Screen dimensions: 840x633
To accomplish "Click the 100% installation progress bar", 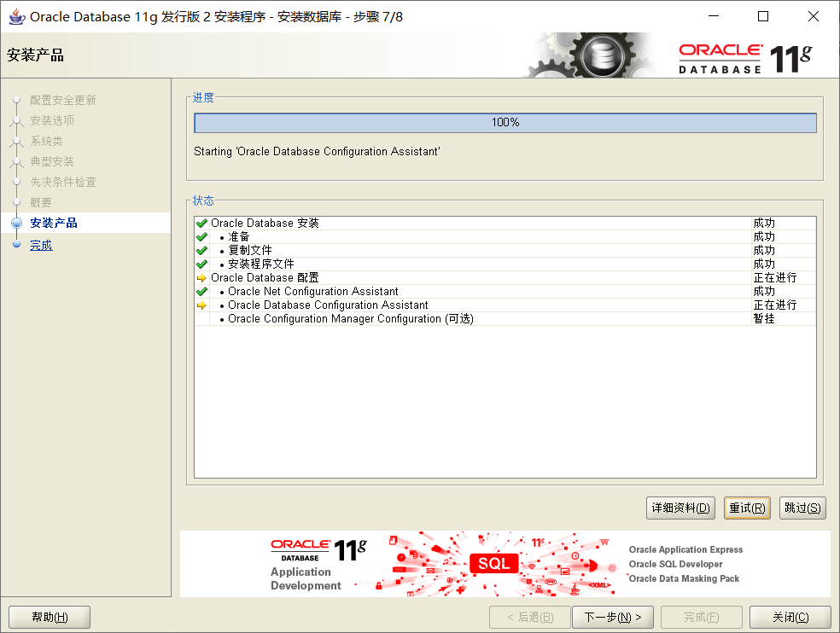I will point(505,123).
